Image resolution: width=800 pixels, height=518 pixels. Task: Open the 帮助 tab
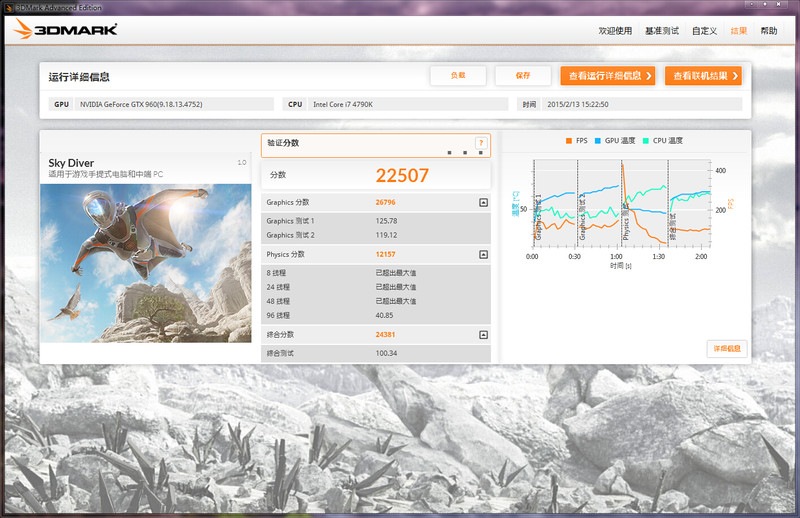pos(769,31)
